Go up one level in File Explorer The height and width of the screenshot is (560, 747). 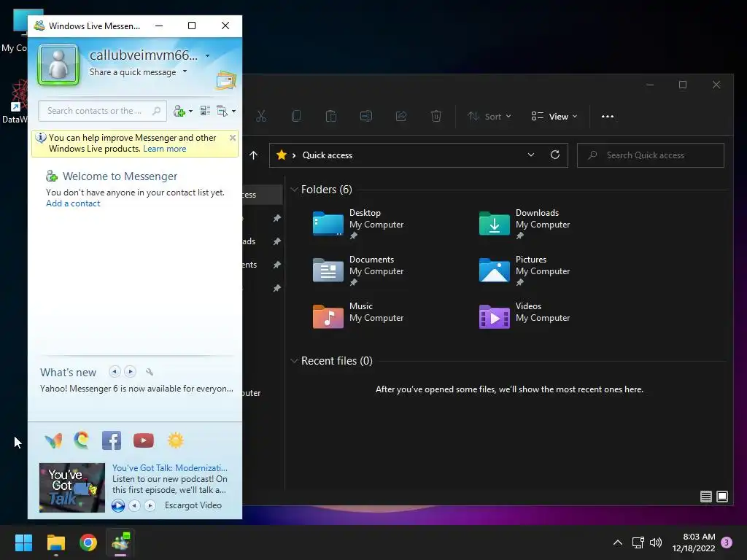click(x=253, y=155)
